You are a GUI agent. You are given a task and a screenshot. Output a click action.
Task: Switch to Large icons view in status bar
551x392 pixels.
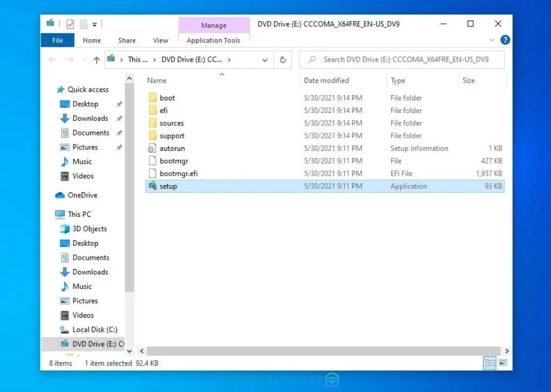(x=503, y=363)
